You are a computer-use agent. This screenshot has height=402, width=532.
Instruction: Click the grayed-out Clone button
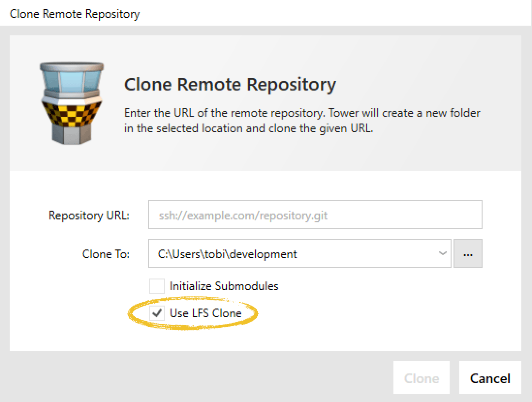[x=421, y=378]
